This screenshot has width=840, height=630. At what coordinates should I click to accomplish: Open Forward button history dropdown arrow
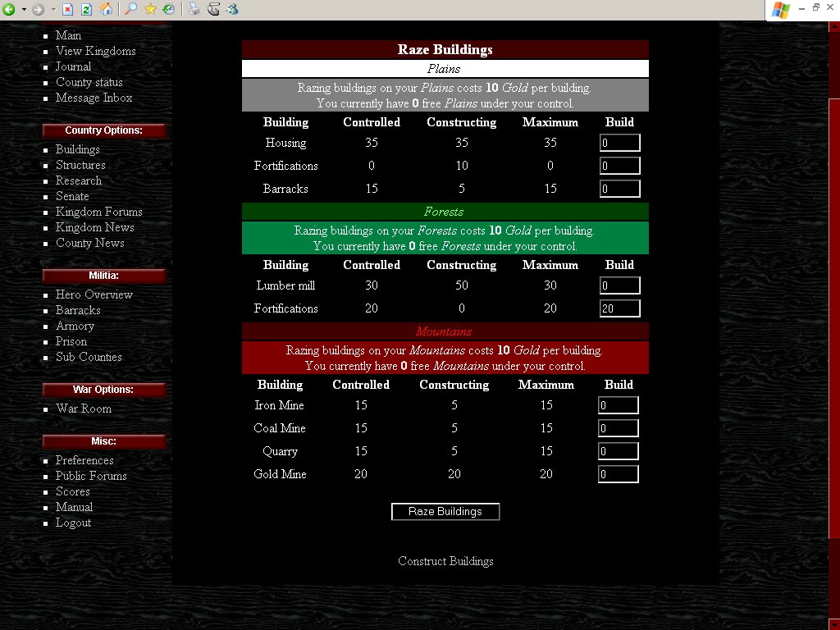53,10
